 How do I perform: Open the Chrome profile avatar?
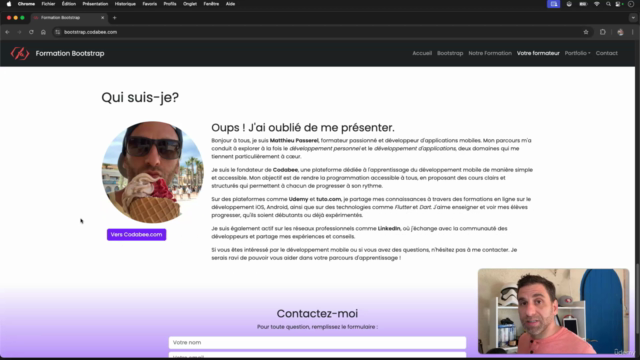(620, 32)
